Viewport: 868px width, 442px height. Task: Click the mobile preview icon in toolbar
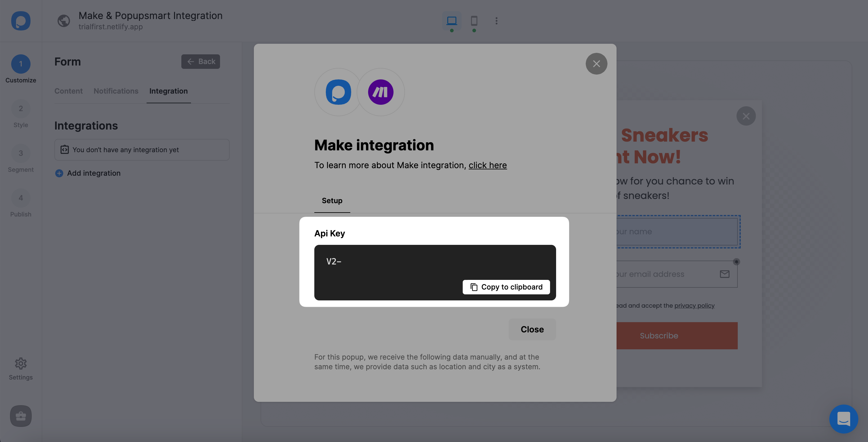click(474, 20)
